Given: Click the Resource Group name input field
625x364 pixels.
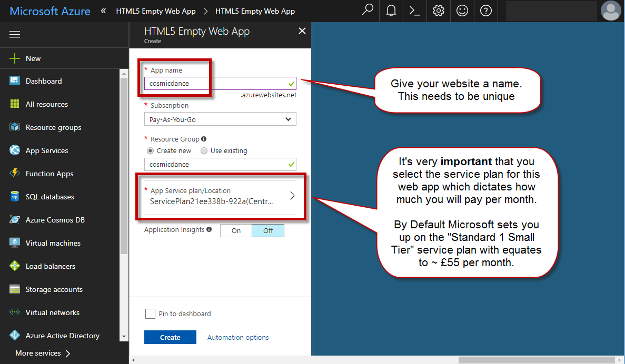Looking at the screenshot, I should pos(220,165).
